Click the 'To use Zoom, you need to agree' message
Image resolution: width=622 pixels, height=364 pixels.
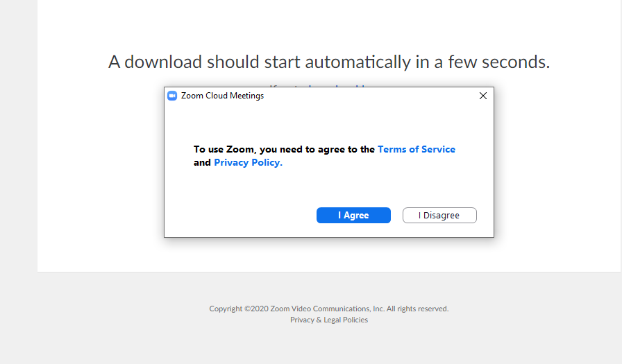284,149
